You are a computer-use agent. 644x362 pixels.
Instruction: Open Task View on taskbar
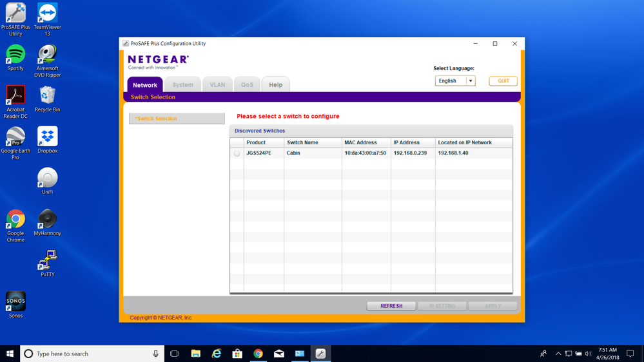coord(175,354)
